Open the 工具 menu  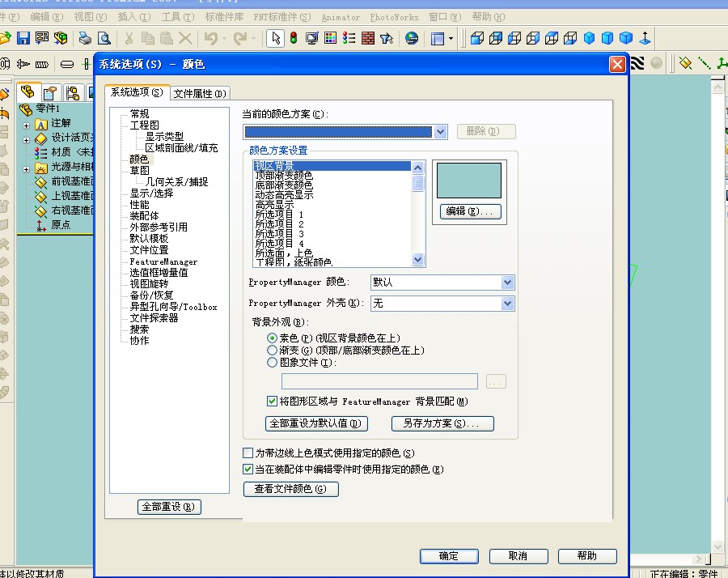coord(178,17)
